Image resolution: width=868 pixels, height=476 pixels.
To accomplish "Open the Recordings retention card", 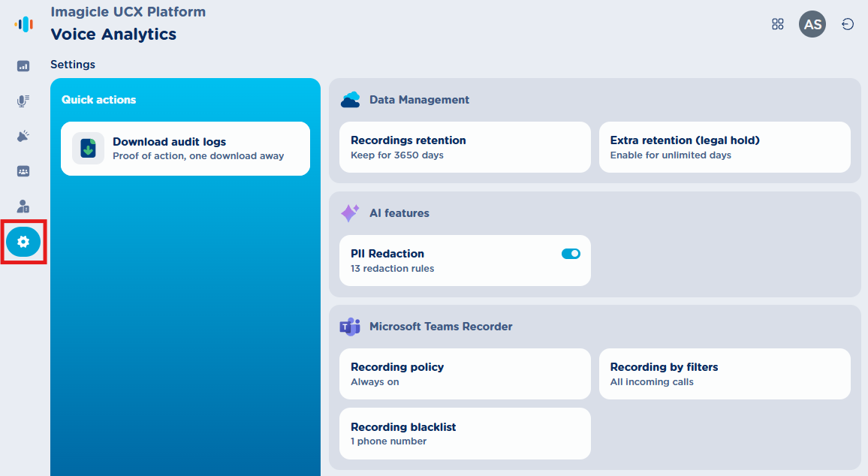I will point(465,147).
